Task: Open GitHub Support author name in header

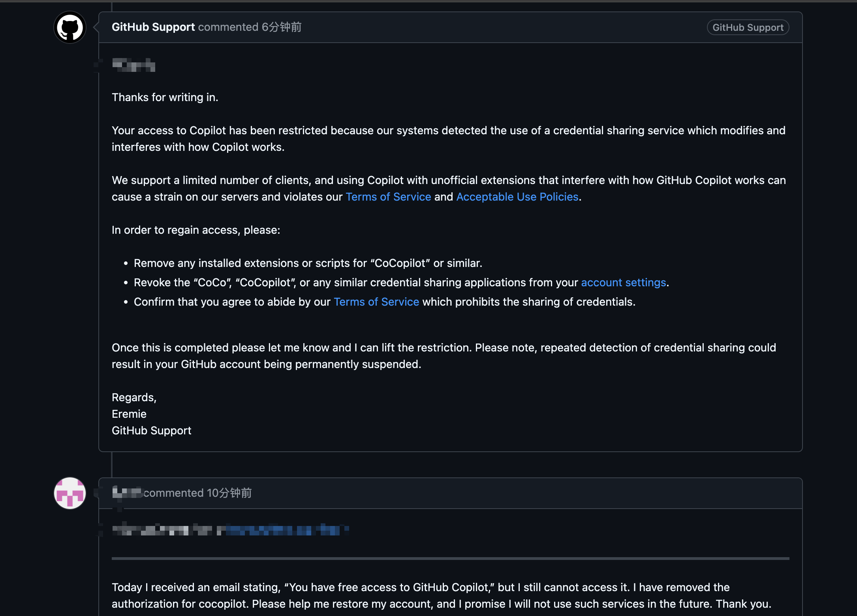Action: [153, 27]
